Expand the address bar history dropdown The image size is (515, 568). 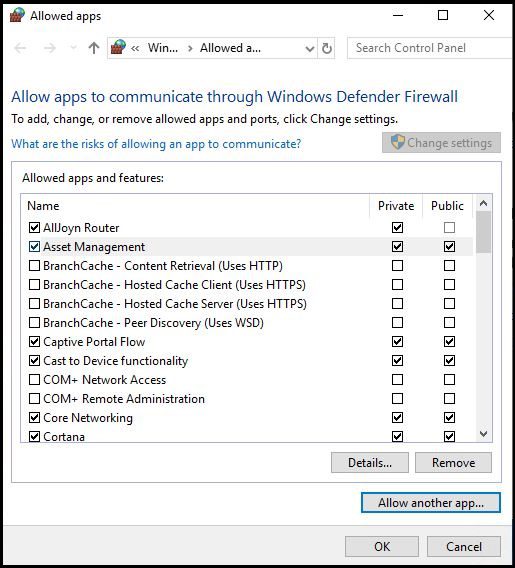click(309, 48)
